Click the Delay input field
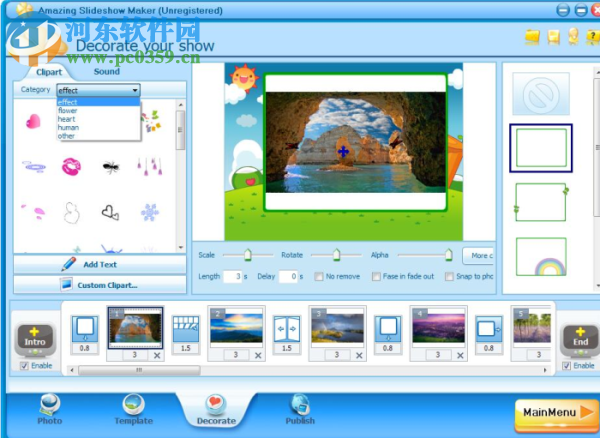The image size is (600, 438). (289, 276)
